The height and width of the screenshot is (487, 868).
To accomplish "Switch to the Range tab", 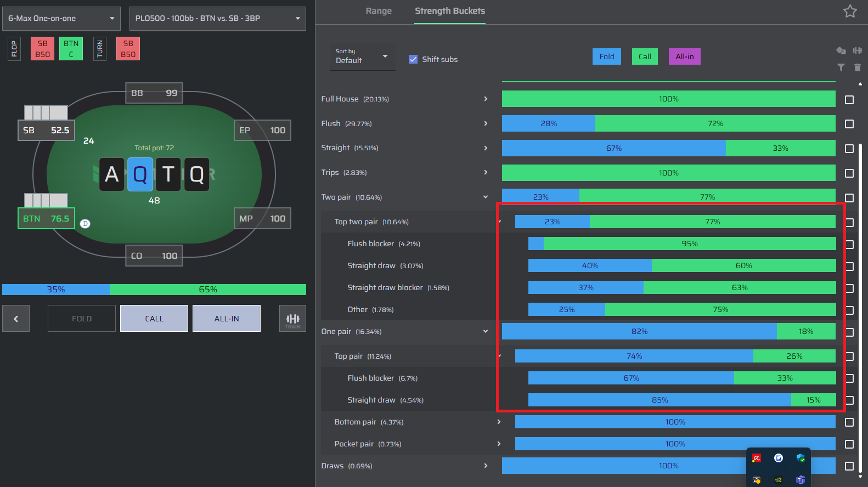I will point(379,11).
